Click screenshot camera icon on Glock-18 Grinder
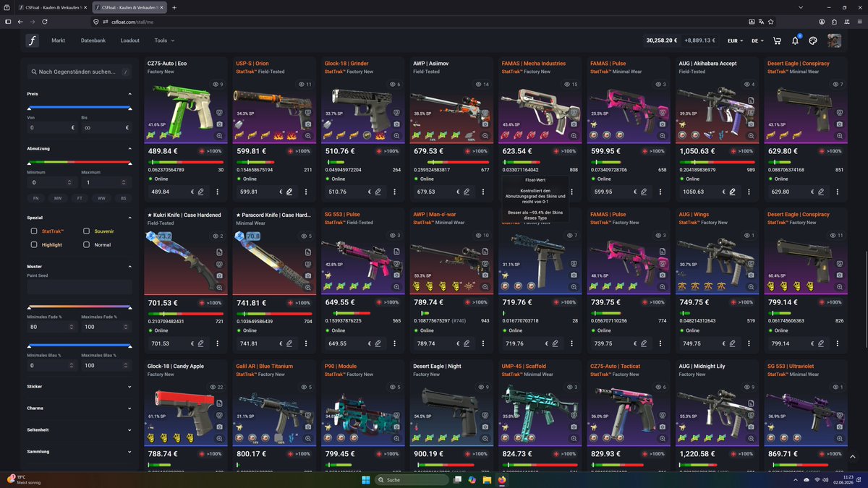Screen dimensions: 868x488 tap(397, 124)
